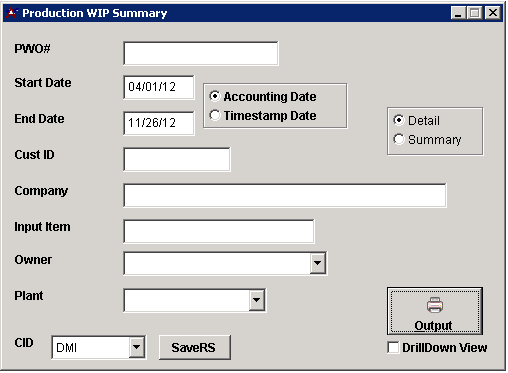Click into the PWO# text field
The image size is (508, 373).
pos(201,53)
